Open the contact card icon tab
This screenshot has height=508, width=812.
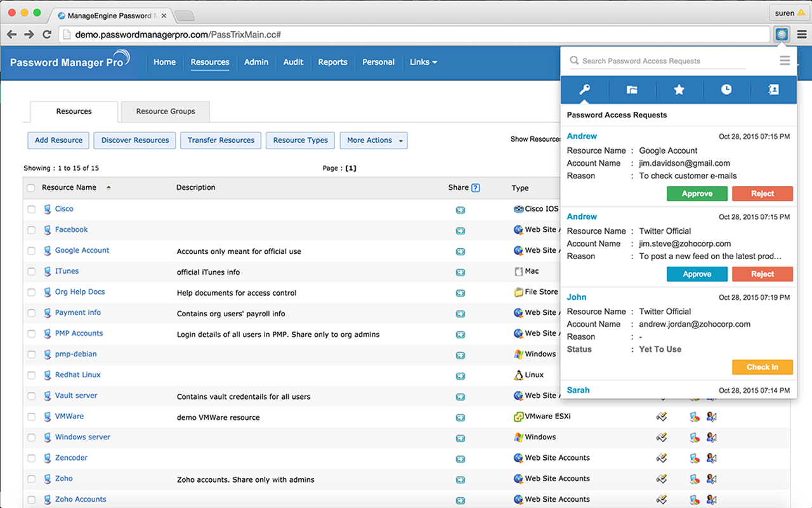(773, 90)
